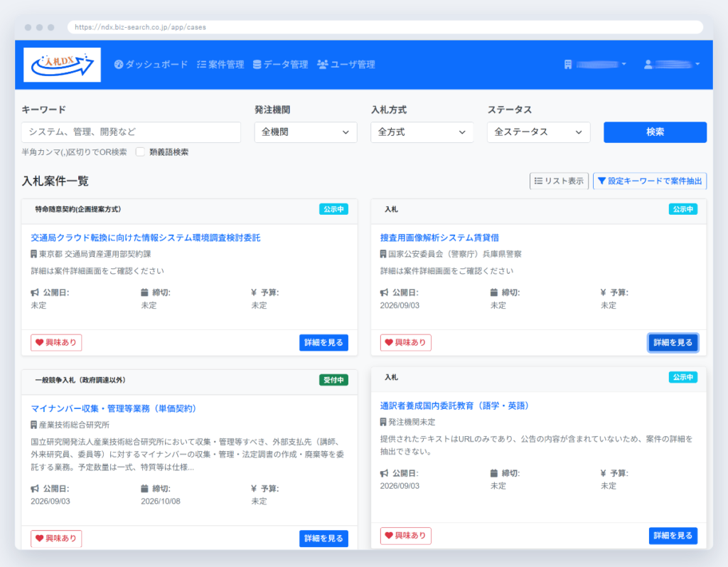Click the 2026/10/08 deadline value

coord(161,502)
